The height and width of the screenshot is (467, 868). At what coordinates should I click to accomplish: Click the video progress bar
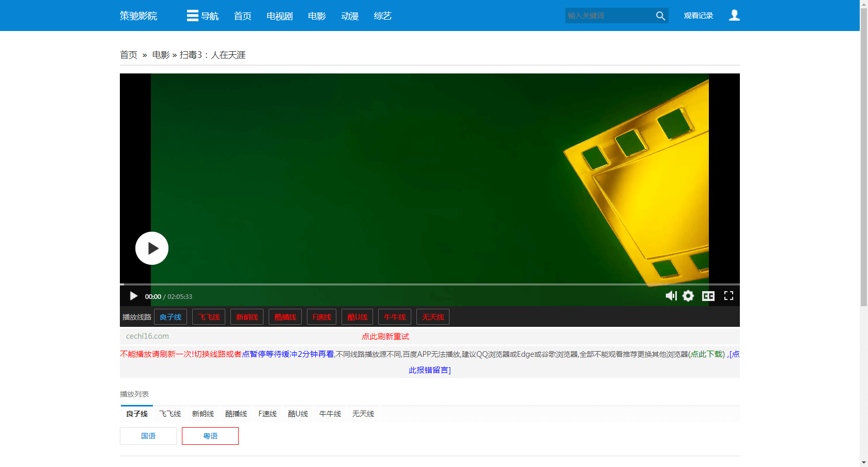click(x=429, y=284)
